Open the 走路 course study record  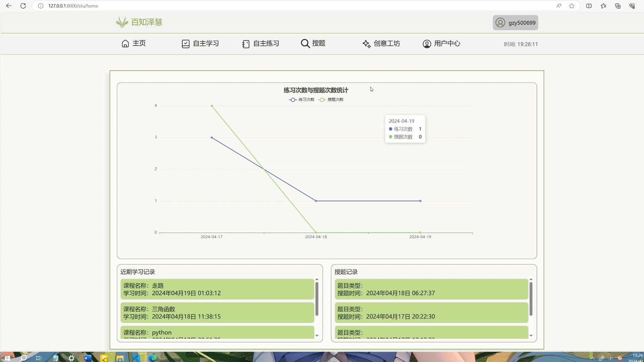point(217,289)
